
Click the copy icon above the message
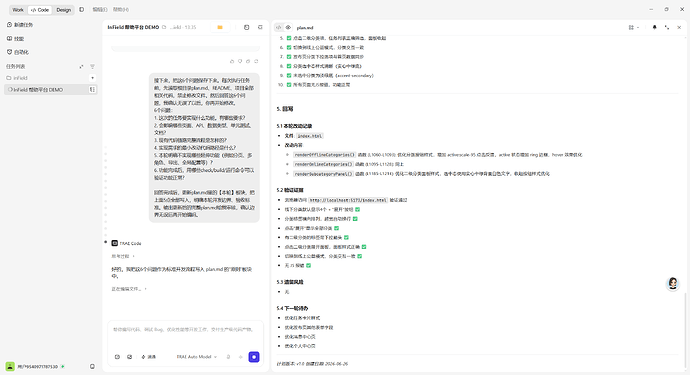point(248,61)
